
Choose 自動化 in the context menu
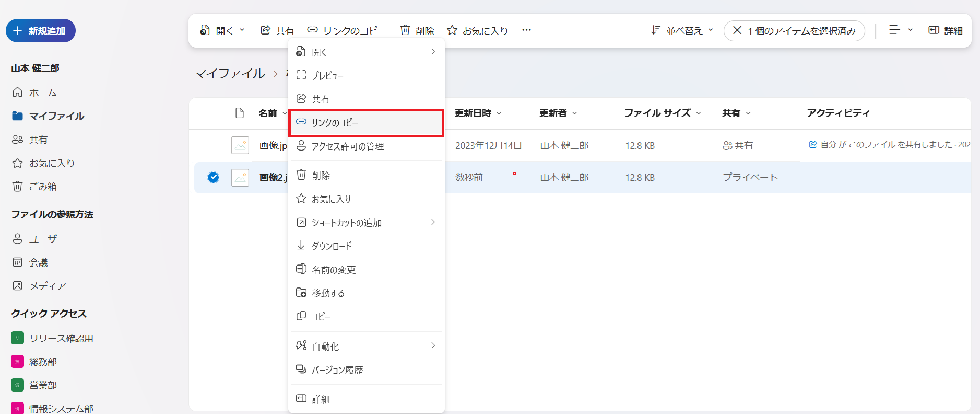click(366, 346)
